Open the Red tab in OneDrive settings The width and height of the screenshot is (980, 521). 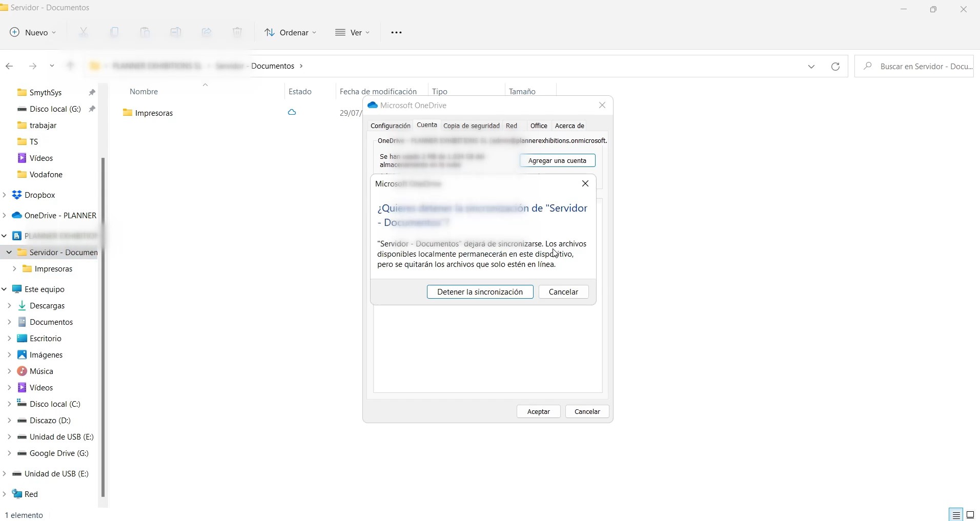coord(512,126)
